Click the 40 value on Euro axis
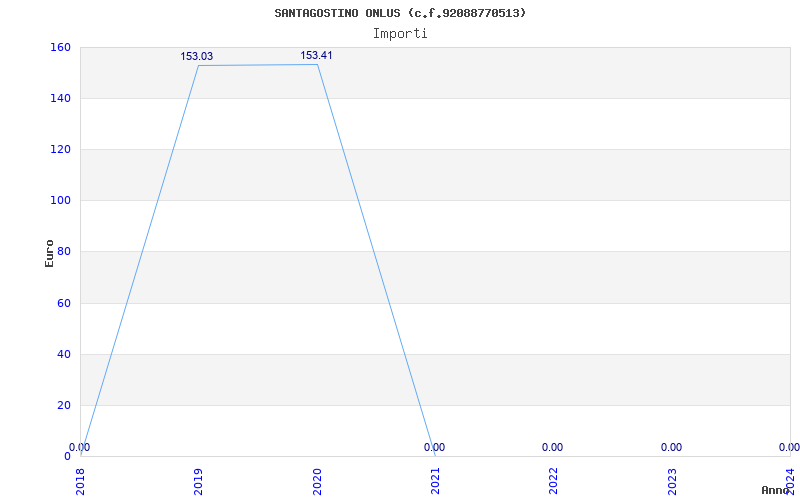The height and width of the screenshot is (500, 800). tap(63, 355)
